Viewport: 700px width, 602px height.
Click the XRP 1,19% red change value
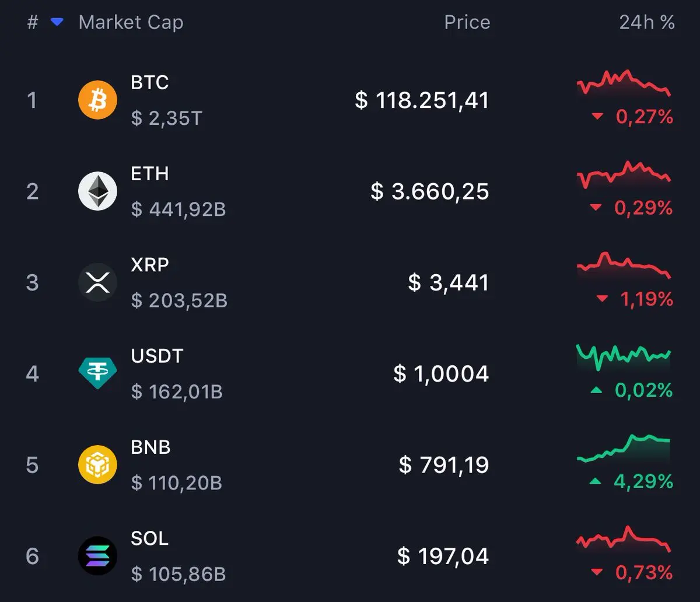646,299
